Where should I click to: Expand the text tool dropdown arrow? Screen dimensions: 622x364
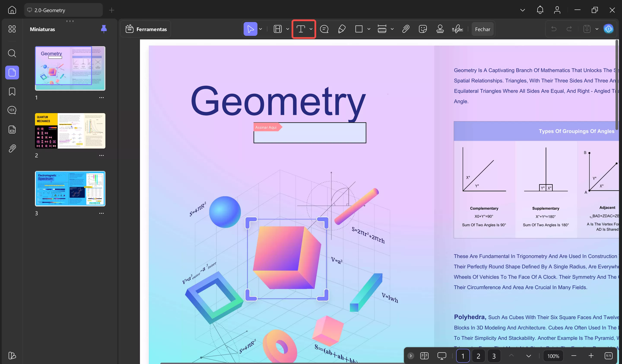coord(311,29)
